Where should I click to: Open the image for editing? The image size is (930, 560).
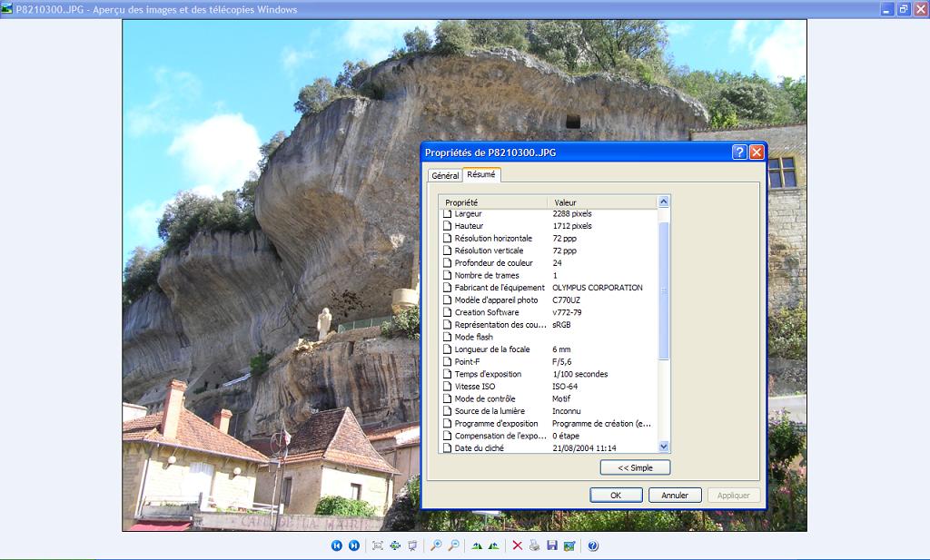(569, 545)
